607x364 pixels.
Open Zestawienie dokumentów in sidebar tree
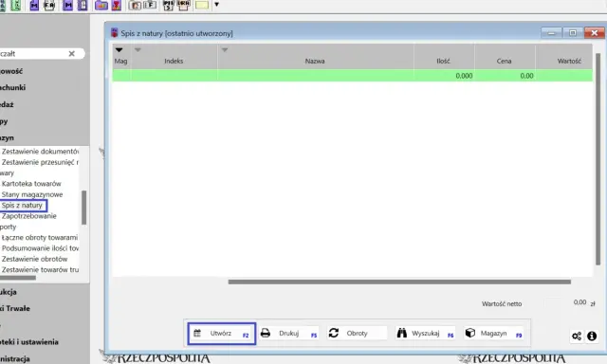point(40,152)
